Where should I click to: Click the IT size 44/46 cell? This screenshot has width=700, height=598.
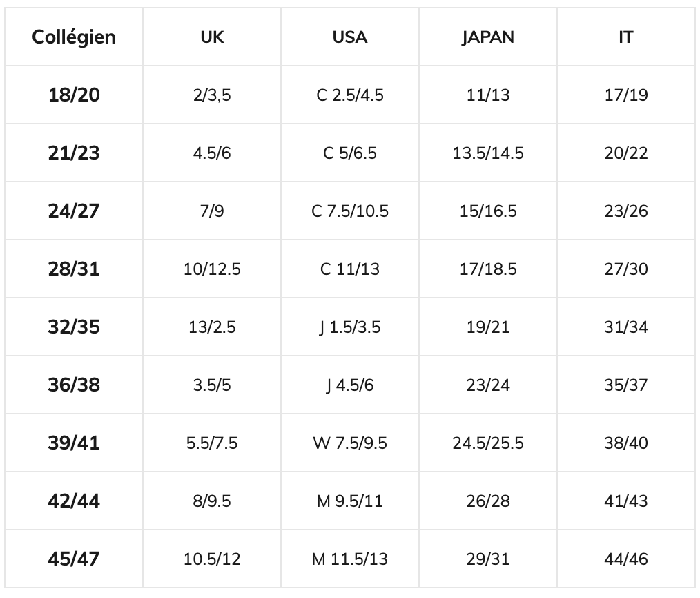(x=625, y=559)
